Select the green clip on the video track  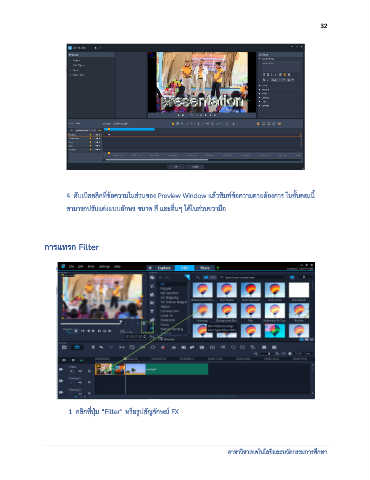177,369
